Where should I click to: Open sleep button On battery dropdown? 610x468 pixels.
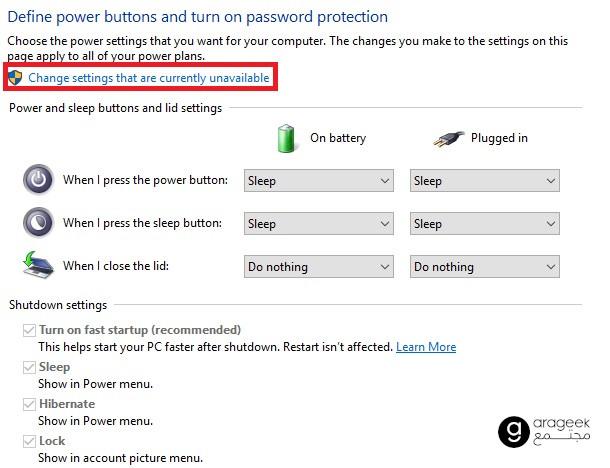pyautogui.click(x=319, y=224)
